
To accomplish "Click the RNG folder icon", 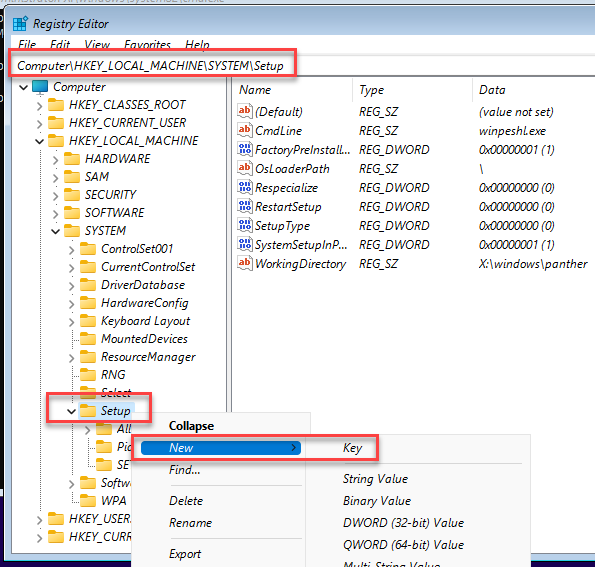I will click(x=88, y=375).
